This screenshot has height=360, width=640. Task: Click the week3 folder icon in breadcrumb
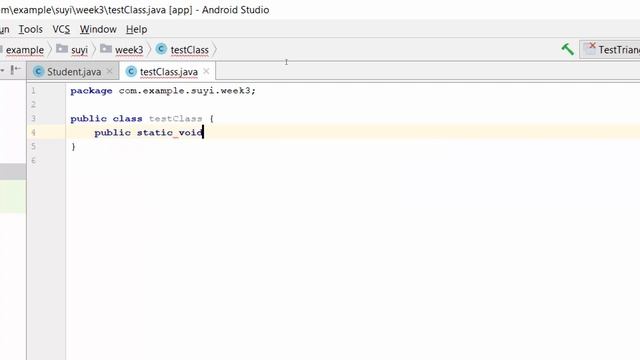point(106,49)
